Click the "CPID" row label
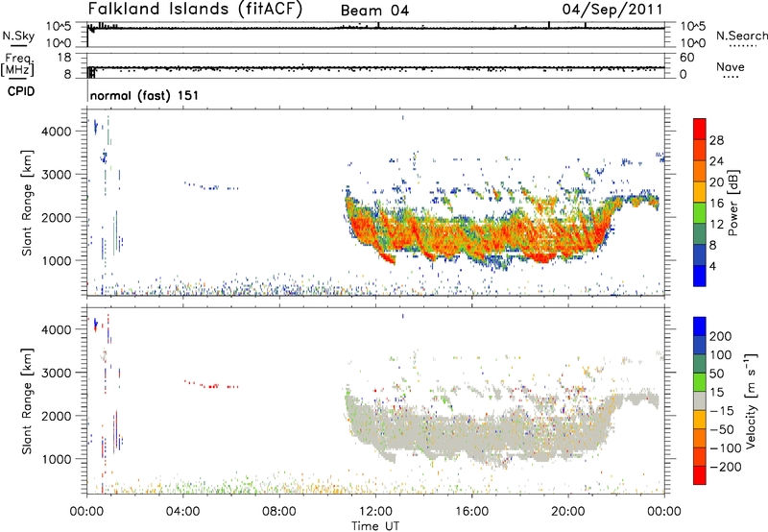Viewport: 768px width, 532px height. coord(21,91)
